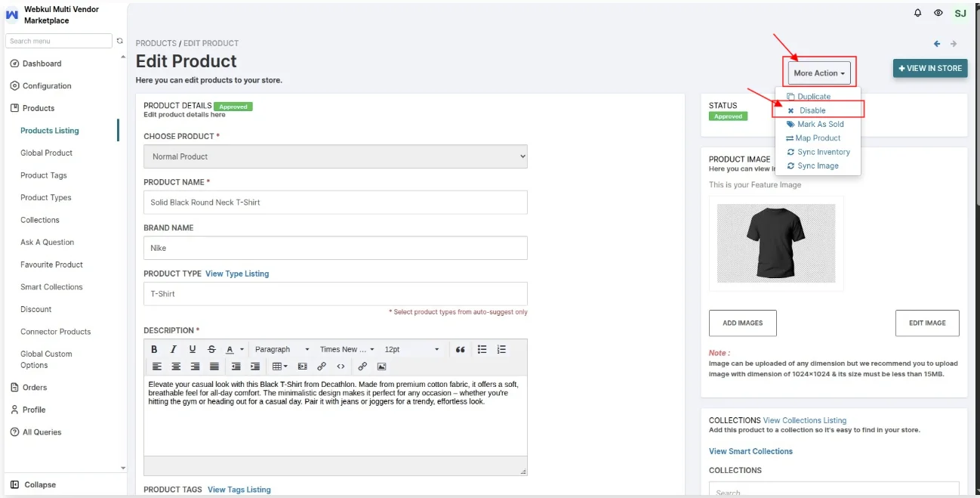Align description text right
The width and height of the screenshot is (980, 498).
(x=195, y=367)
